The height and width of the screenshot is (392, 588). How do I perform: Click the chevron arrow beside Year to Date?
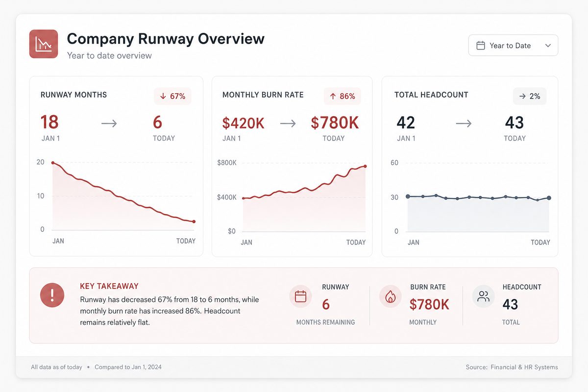pyautogui.click(x=548, y=46)
